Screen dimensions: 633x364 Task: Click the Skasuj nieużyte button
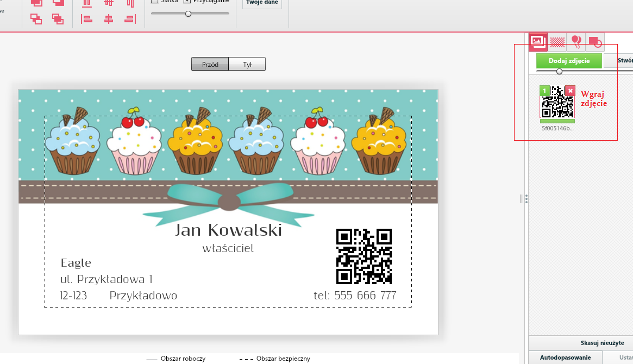pyautogui.click(x=602, y=343)
